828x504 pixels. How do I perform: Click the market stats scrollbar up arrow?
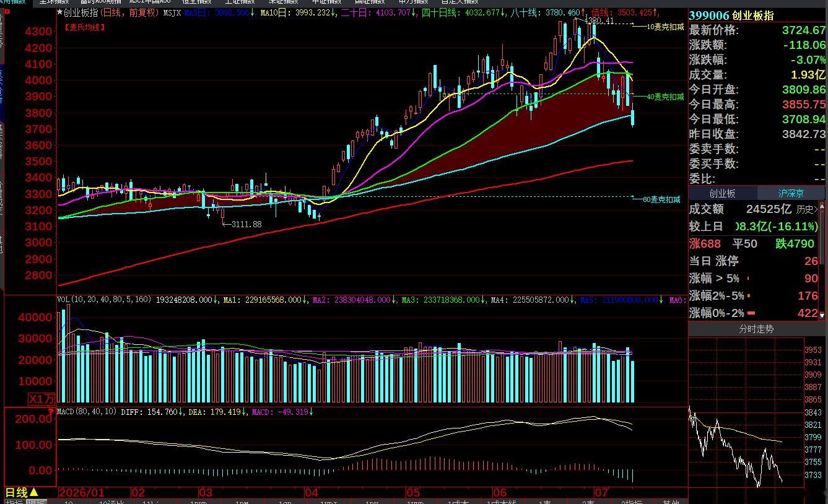point(822,206)
